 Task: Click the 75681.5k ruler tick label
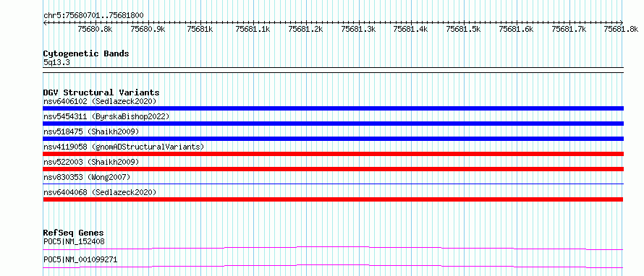click(464, 29)
